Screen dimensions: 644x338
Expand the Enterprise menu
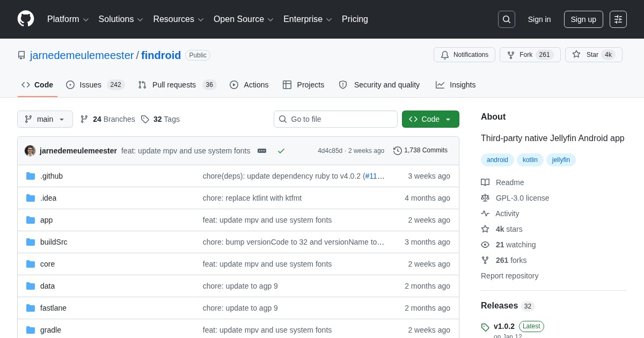click(x=308, y=19)
